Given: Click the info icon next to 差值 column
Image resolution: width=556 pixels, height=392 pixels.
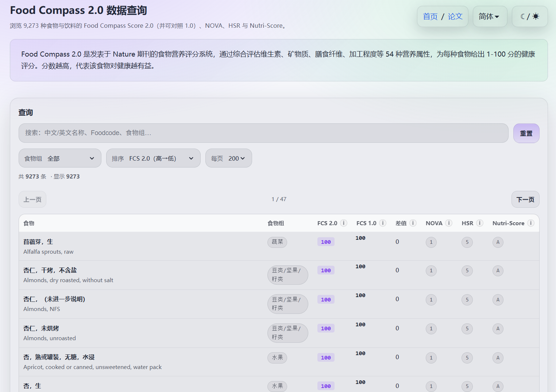Looking at the screenshot, I should point(413,223).
